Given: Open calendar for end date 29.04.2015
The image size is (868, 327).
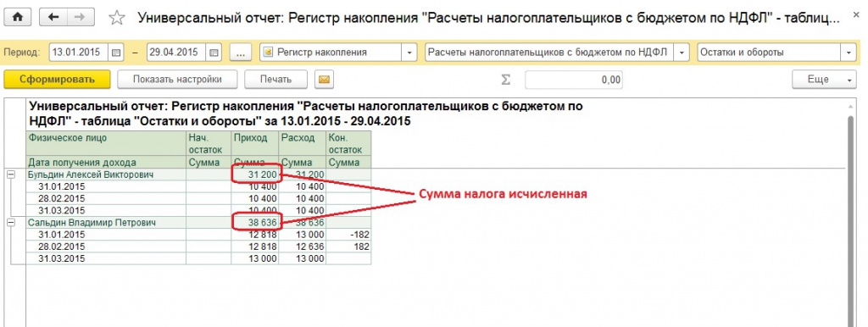Looking at the screenshot, I should [x=214, y=53].
